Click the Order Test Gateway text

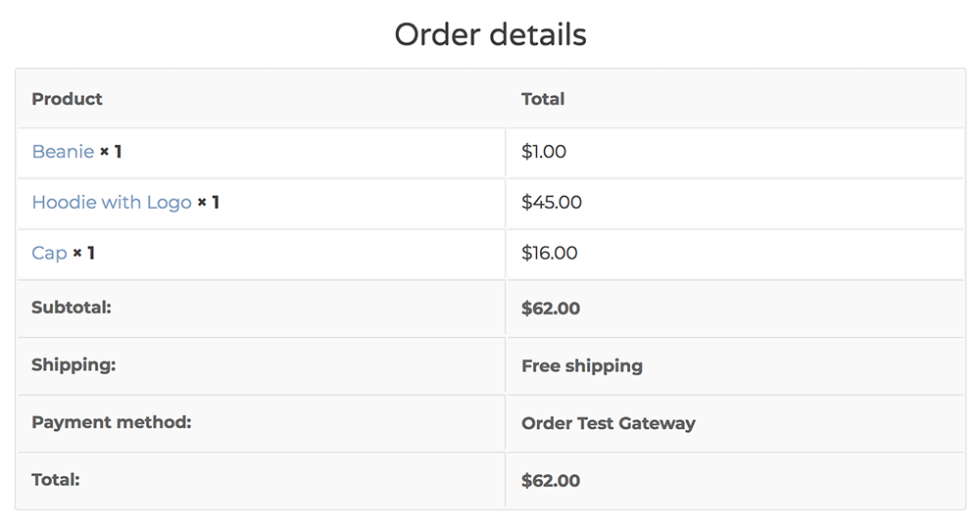[x=609, y=424]
